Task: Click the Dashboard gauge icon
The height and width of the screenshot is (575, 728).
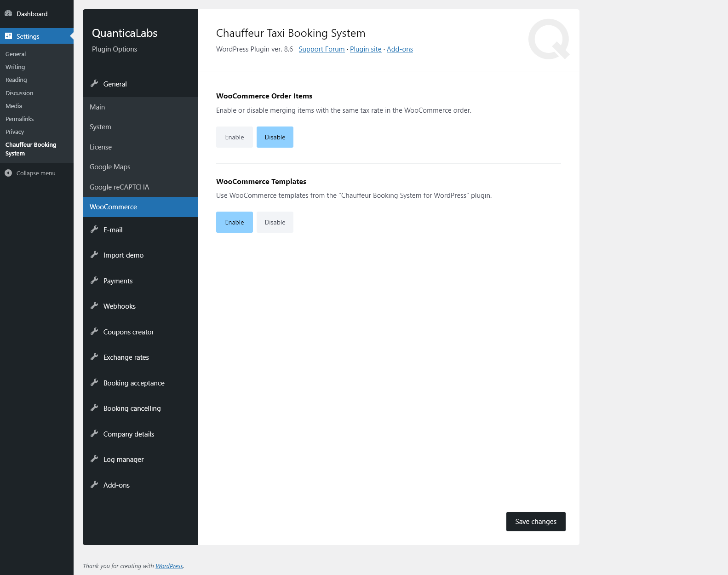Action: click(x=8, y=13)
